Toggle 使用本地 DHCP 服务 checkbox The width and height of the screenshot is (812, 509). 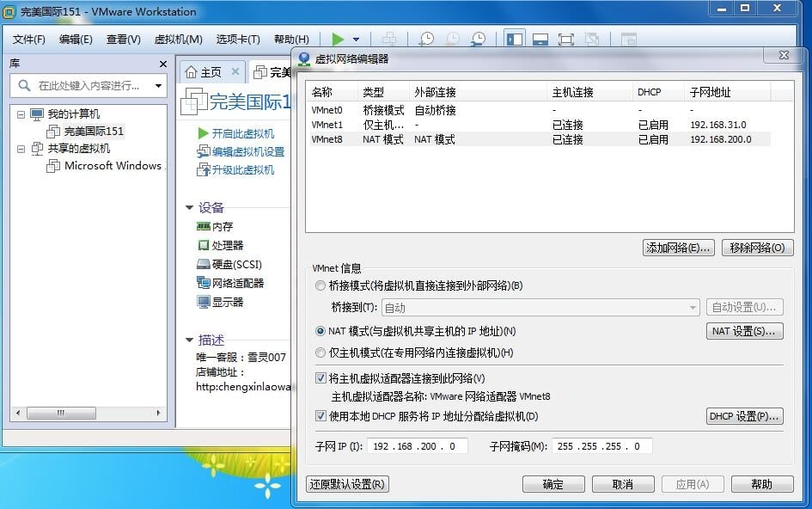pyautogui.click(x=321, y=415)
